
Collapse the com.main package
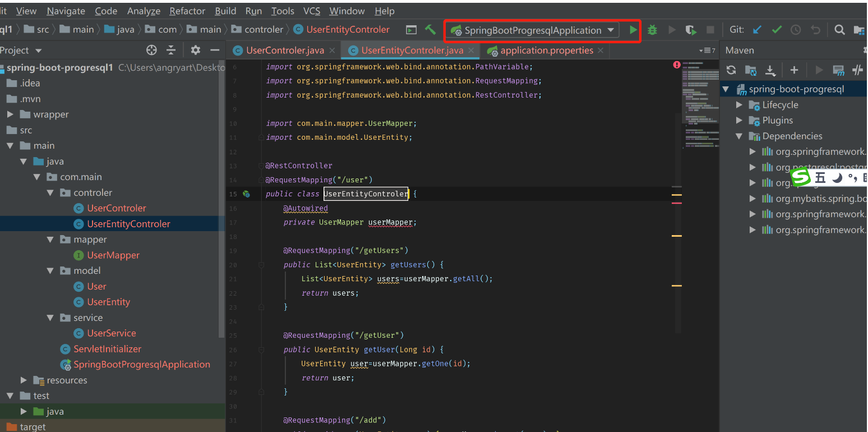click(x=37, y=177)
